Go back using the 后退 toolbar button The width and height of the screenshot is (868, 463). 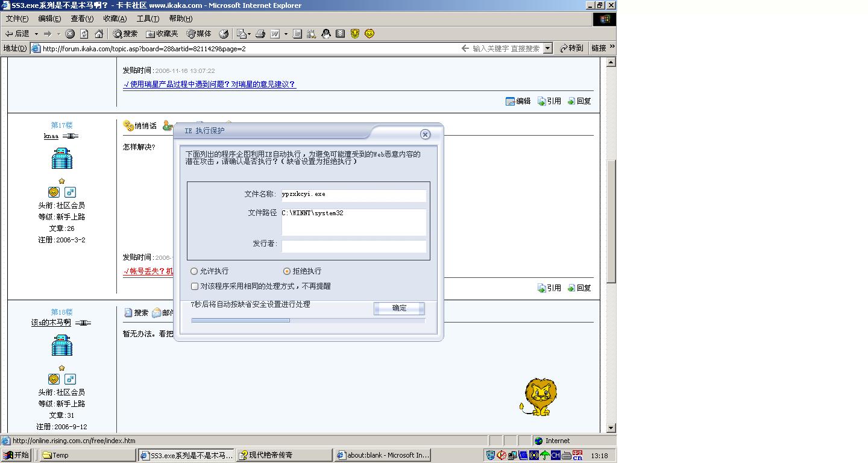(17, 34)
